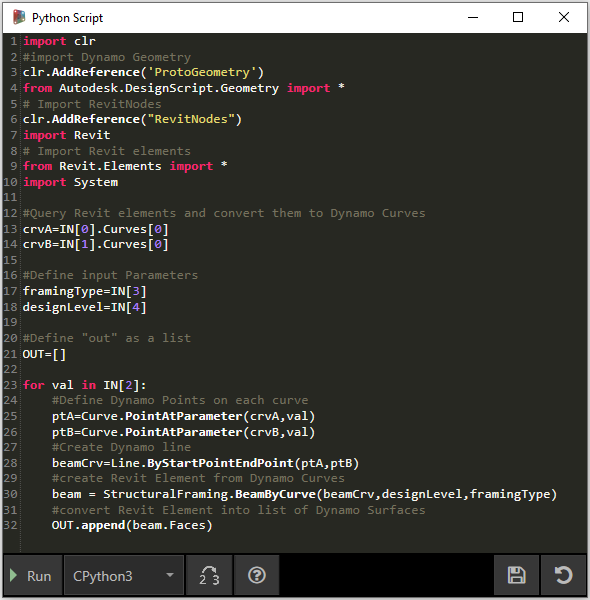Click 'Autodesk.DesignScript.Geometry' on line 4

(169, 88)
